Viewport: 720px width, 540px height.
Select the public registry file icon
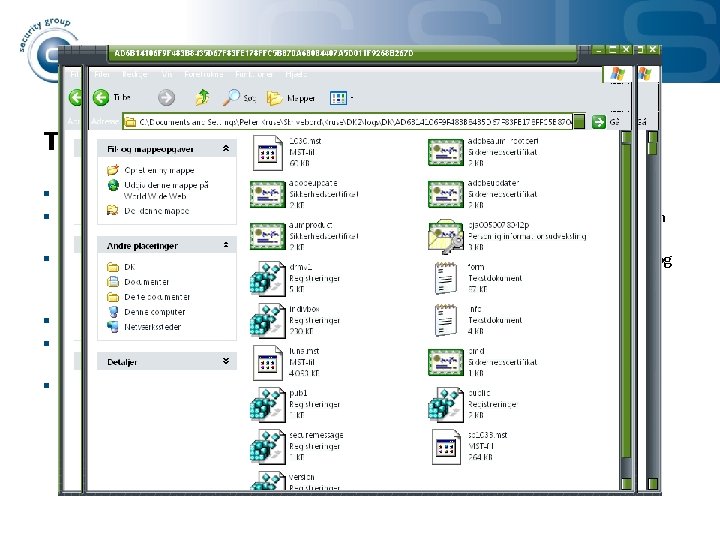click(445, 405)
